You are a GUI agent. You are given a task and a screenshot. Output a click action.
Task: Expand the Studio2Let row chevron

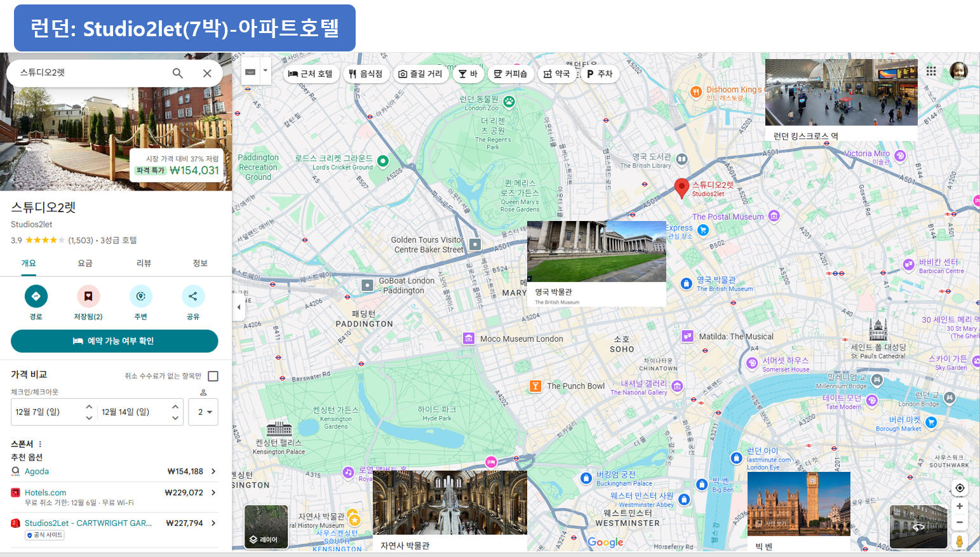213,523
